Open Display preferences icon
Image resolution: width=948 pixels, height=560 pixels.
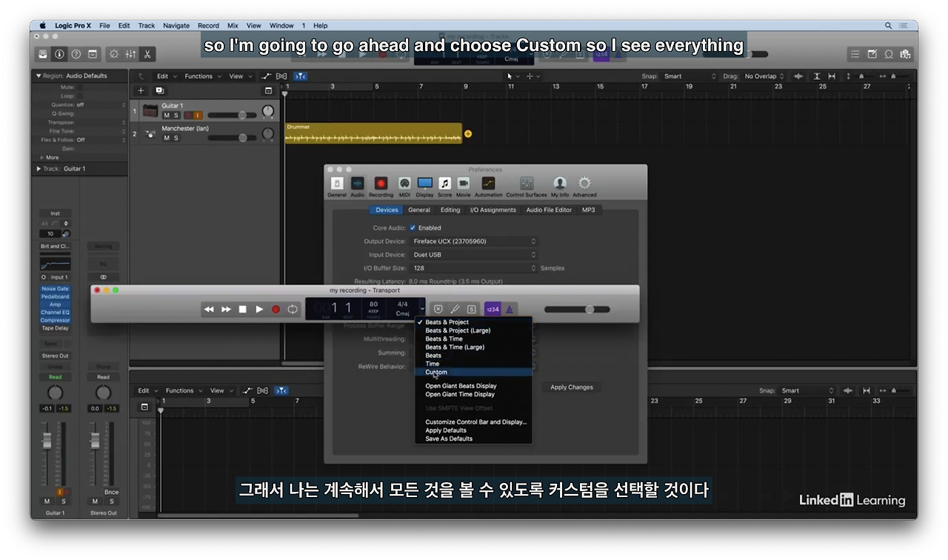(x=424, y=187)
